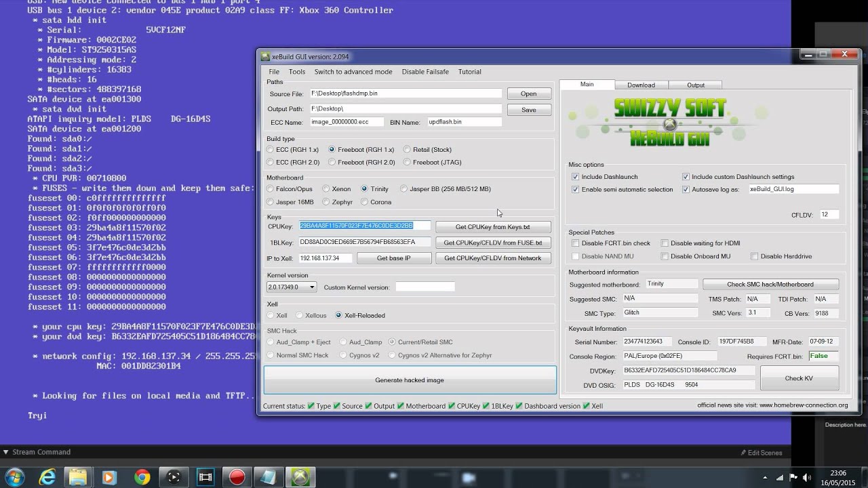Click the Check KV button
This screenshot has width=868, height=488.
coord(799,378)
